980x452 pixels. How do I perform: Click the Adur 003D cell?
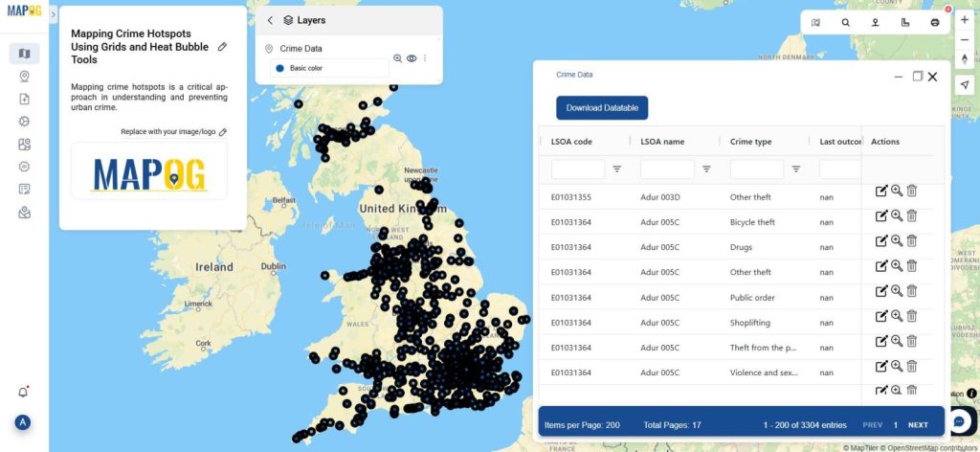click(660, 197)
